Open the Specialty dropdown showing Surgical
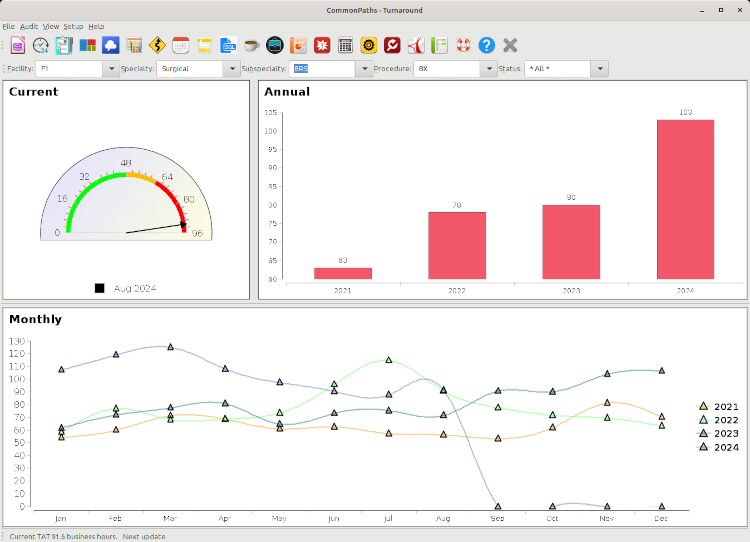 (x=230, y=69)
